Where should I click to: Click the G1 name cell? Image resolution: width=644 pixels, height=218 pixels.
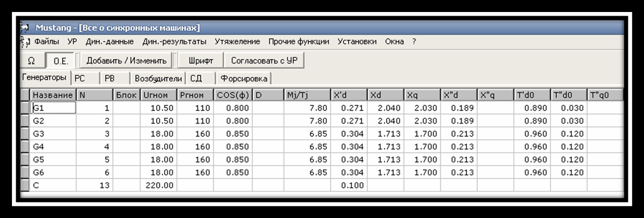tap(53, 108)
